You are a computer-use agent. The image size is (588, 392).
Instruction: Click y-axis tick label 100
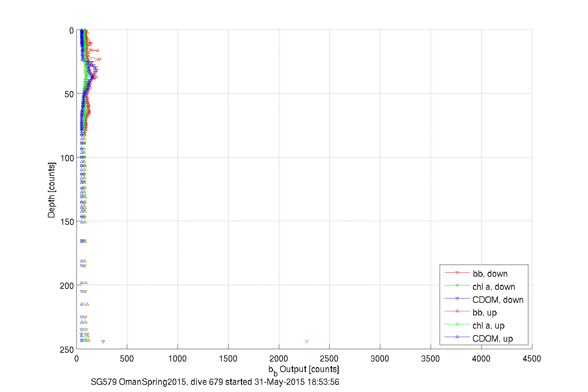(x=67, y=158)
